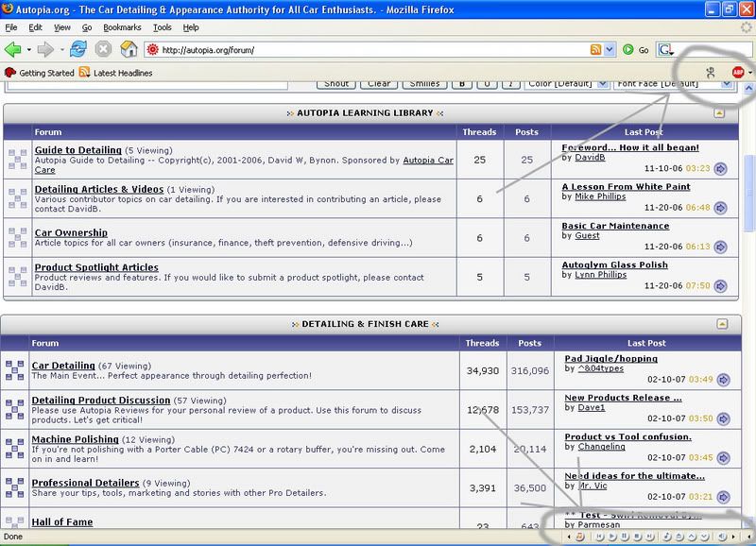The width and height of the screenshot is (756, 546).
Task: Play music from the status bar player
Action: (612, 537)
